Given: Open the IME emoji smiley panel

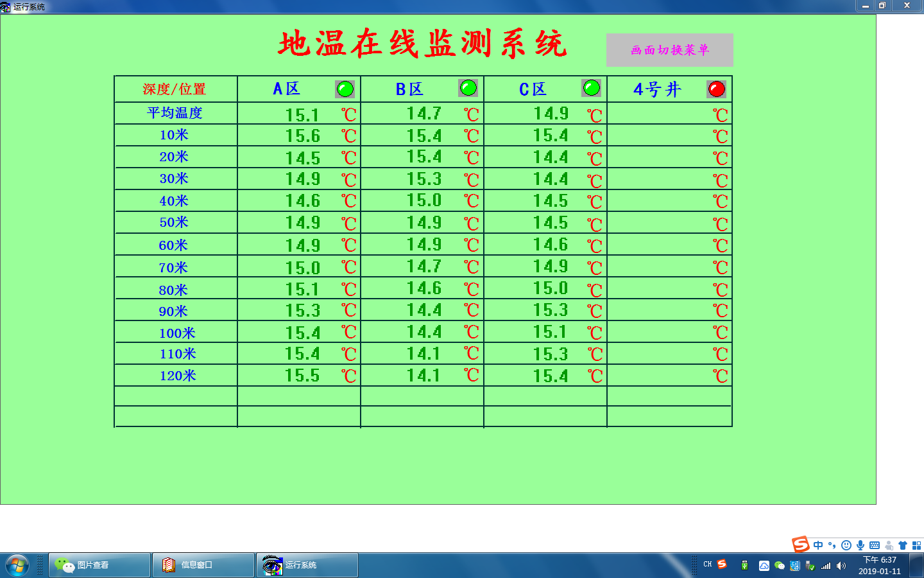Looking at the screenshot, I should tap(846, 545).
